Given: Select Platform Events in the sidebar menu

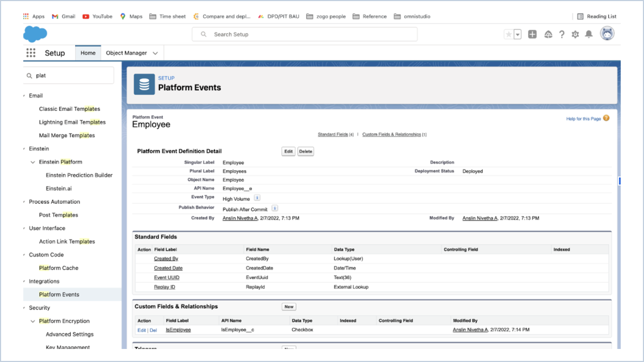Looking at the screenshot, I should click(60, 294).
